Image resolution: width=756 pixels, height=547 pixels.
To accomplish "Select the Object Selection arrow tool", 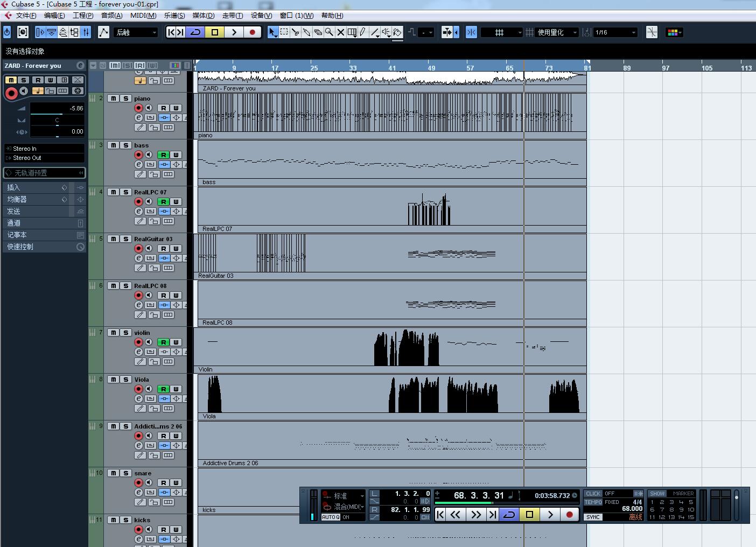I will 273,32.
